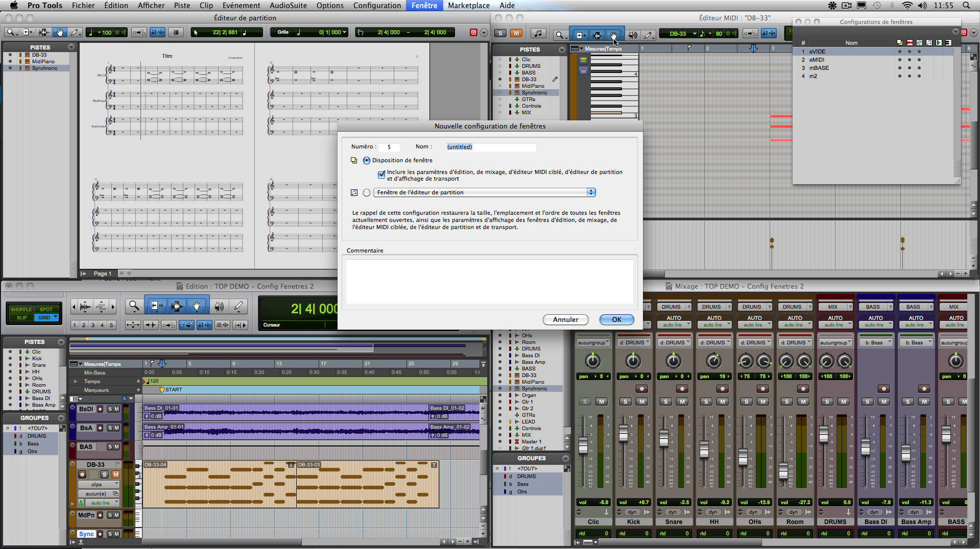The height and width of the screenshot is (549, 980).
Task: Solo button in Éditeur MIDI toolbar
Action: click(x=500, y=33)
